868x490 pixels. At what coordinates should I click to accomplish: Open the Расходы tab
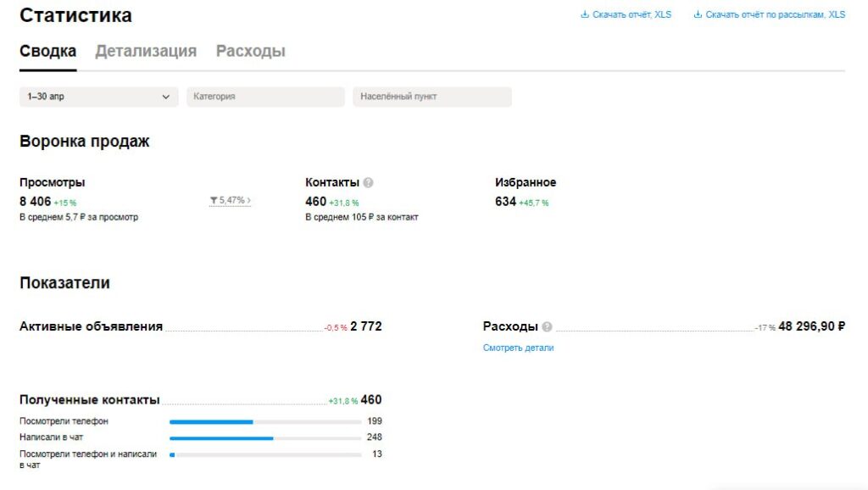[250, 51]
